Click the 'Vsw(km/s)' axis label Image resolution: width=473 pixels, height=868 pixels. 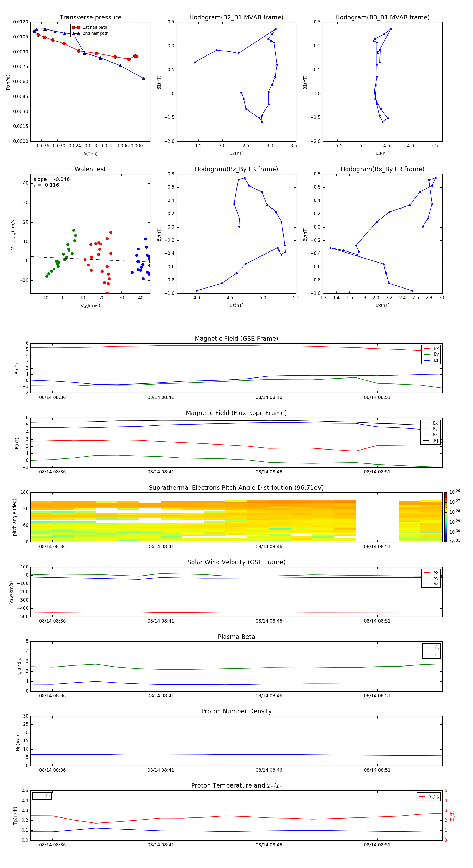pyautogui.click(x=11, y=592)
